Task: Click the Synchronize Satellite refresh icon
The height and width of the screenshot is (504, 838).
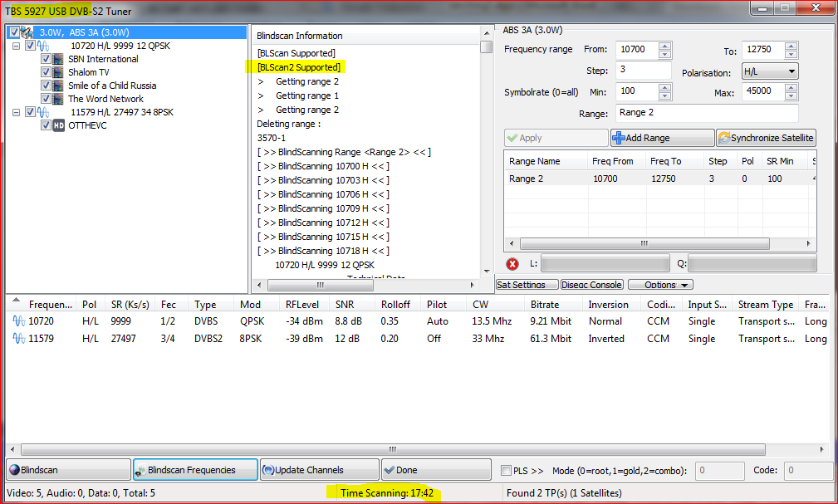Action: point(723,138)
